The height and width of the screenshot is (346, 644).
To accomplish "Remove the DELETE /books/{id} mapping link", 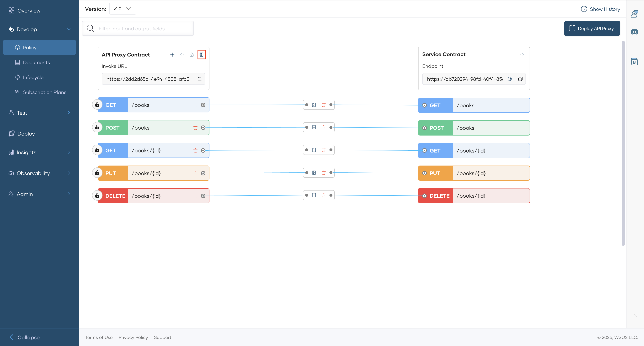I will coord(323,195).
